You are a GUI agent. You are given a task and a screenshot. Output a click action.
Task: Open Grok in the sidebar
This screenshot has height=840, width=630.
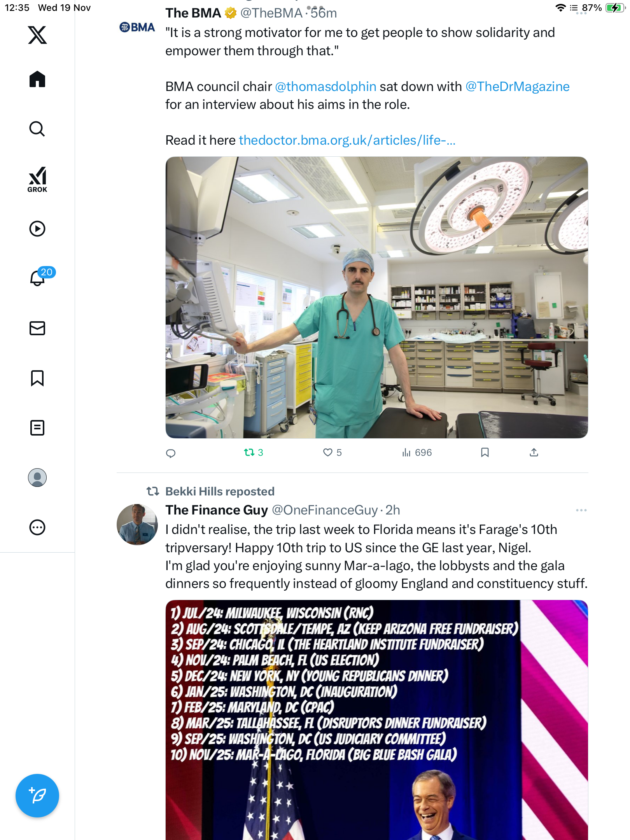(x=37, y=180)
